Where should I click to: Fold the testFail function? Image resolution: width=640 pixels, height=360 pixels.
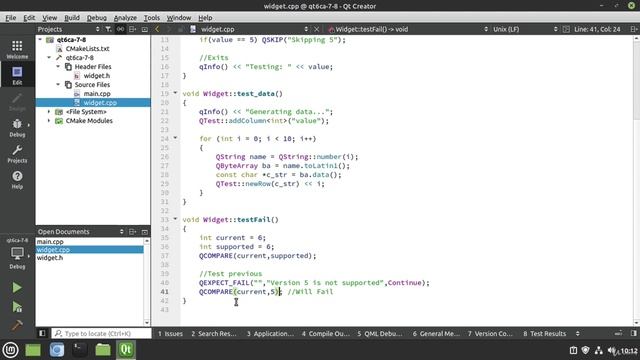click(x=176, y=219)
